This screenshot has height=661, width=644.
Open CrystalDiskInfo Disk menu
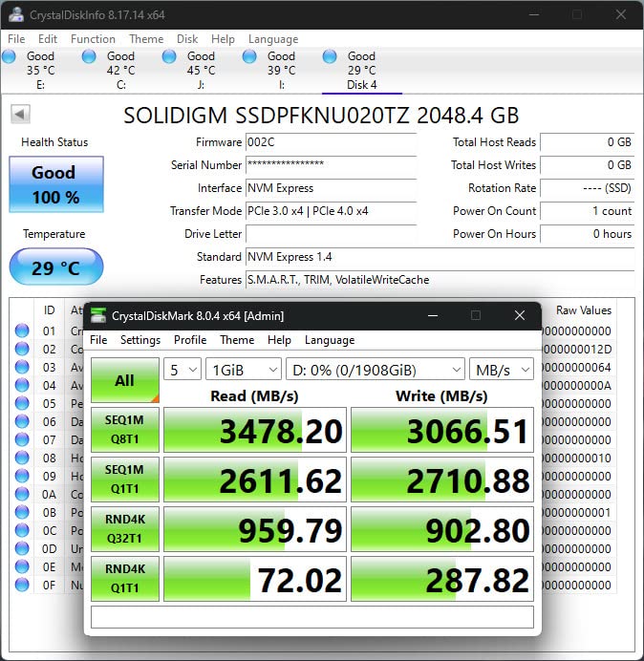pos(187,39)
